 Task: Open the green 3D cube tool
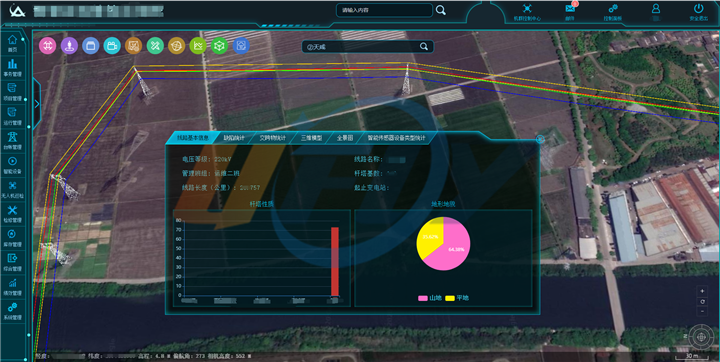(219, 45)
